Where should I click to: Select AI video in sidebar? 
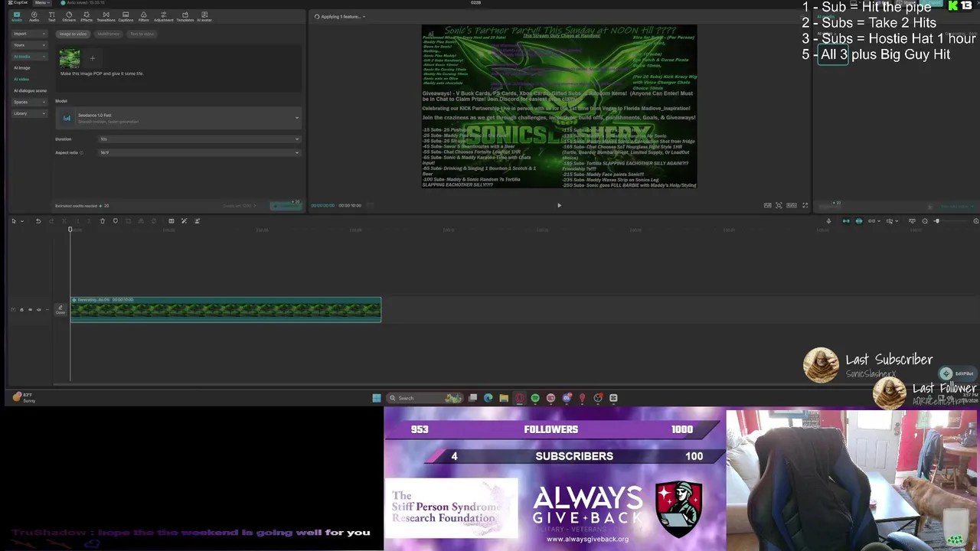click(21, 80)
